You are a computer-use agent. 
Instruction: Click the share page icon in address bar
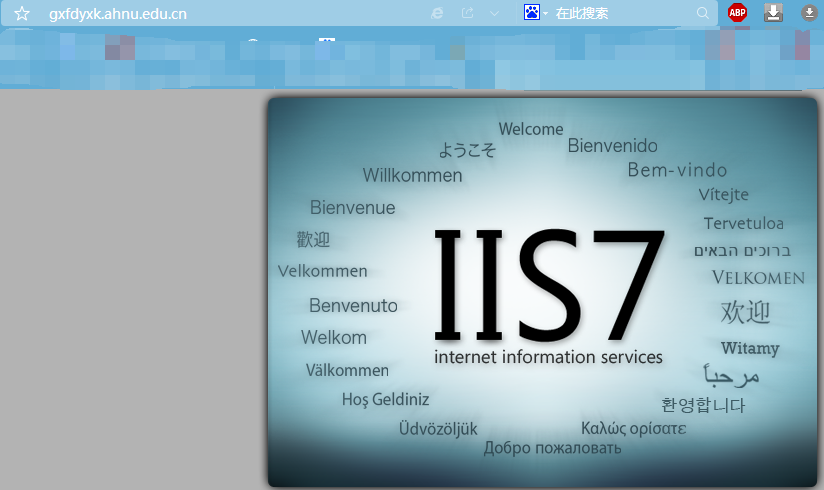tap(467, 13)
